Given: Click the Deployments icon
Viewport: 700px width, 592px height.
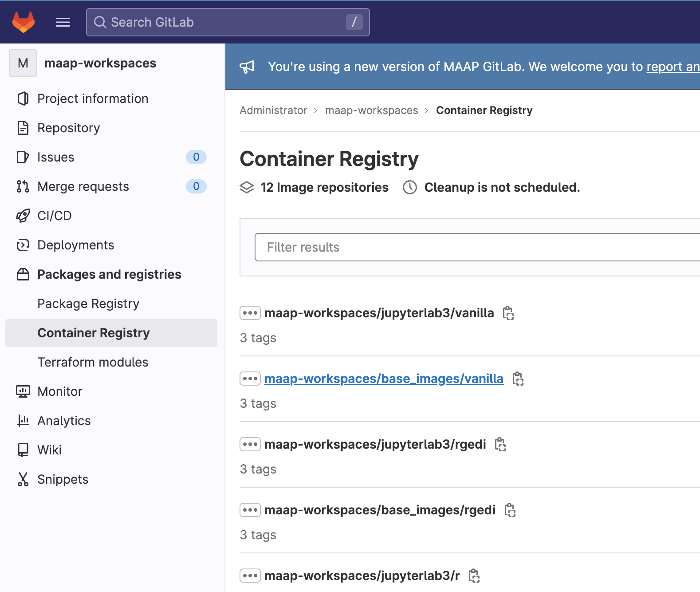Looking at the screenshot, I should [23, 245].
